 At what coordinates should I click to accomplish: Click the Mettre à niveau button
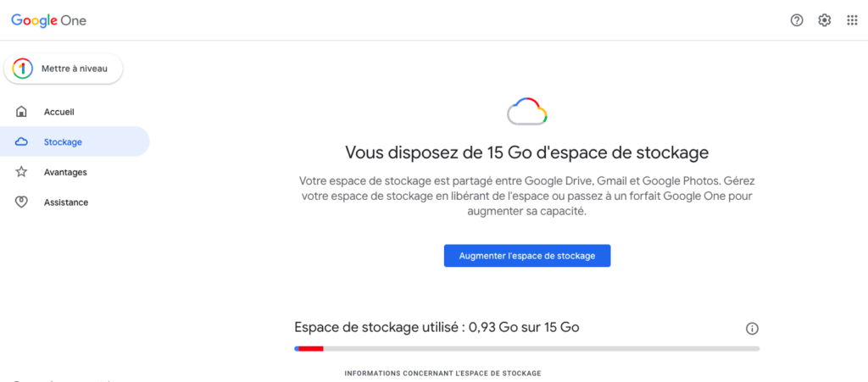63,69
